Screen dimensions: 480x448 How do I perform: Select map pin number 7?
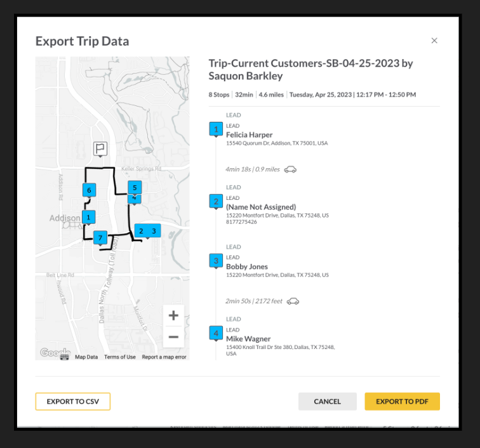[x=100, y=238]
